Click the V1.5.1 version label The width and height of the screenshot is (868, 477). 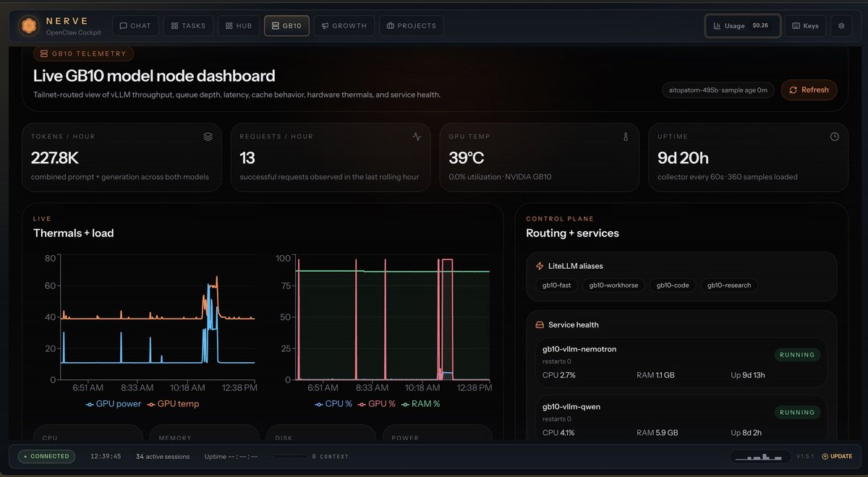coord(805,456)
